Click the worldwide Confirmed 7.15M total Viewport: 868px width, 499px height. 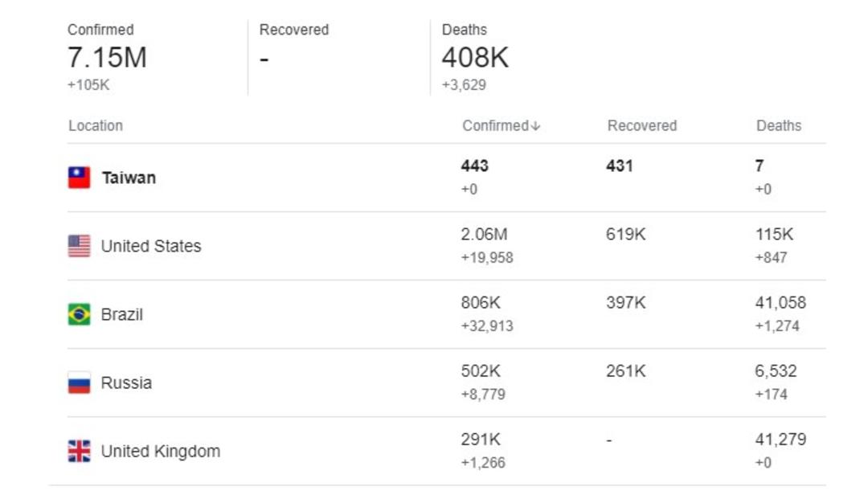click(108, 58)
